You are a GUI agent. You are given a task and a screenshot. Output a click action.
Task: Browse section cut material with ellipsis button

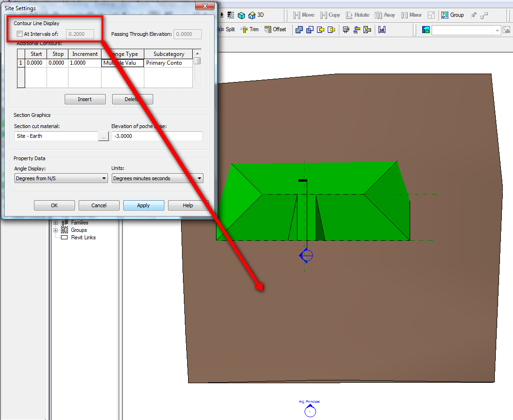click(103, 136)
